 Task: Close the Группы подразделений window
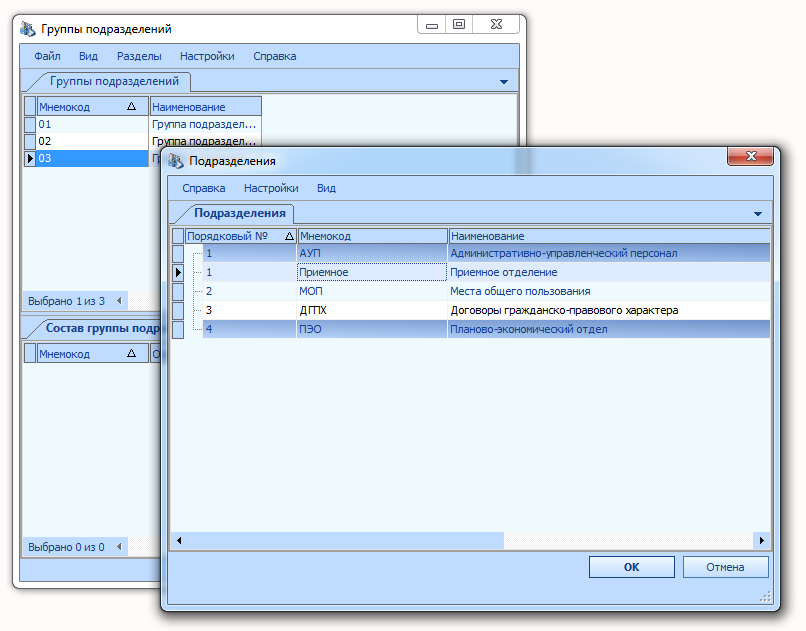coord(496,25)
